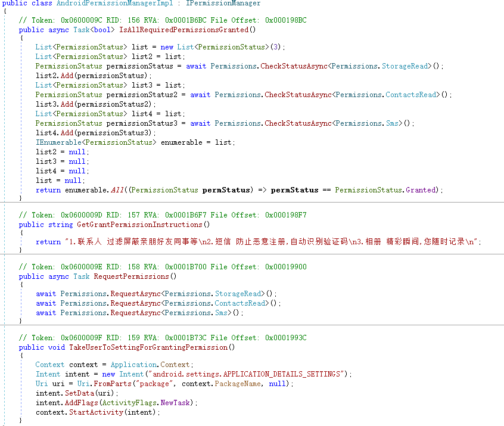Click the Granted enum member
This screenshot has height=426, width=504.
point(421,190)
